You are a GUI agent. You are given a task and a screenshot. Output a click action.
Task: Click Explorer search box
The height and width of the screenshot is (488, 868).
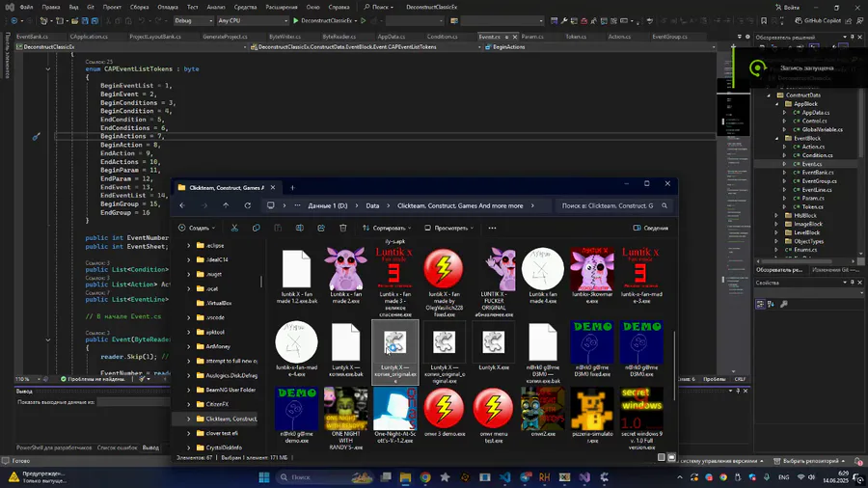pos(613,205)
